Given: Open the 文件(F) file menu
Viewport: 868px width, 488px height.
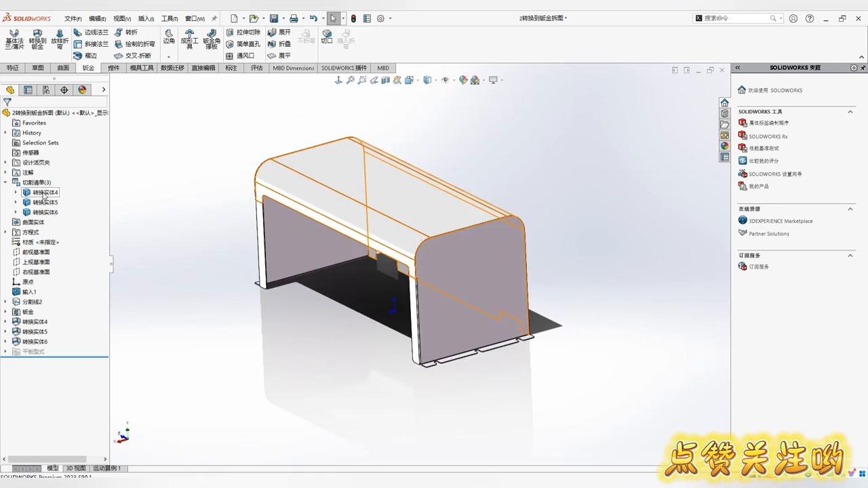Looking at the screenshot, I should [x=73, y=18].
